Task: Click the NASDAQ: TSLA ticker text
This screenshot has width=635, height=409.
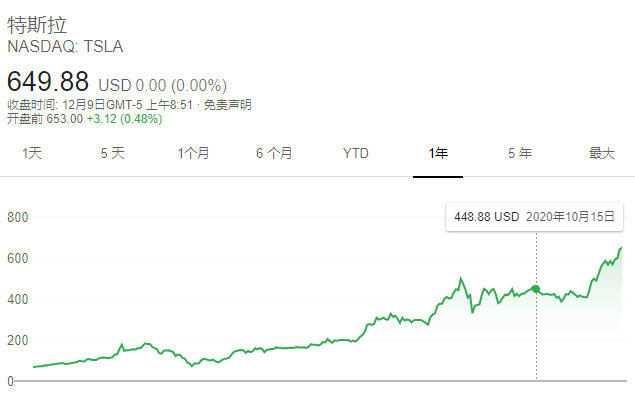Action: 65,46
